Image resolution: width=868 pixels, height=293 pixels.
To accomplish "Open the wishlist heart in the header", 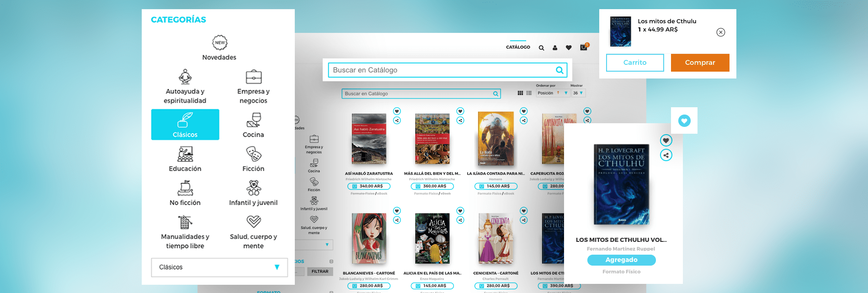I will click(569, 47).
